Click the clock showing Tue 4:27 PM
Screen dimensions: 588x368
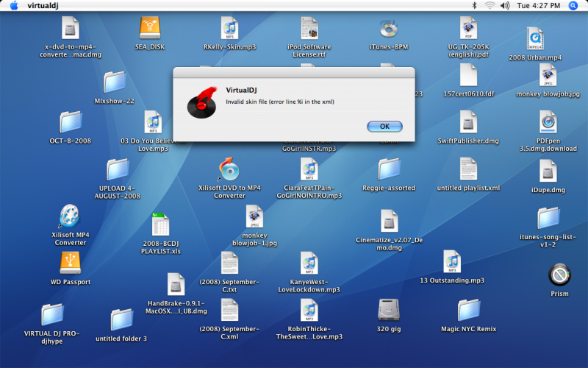[539, 5]
